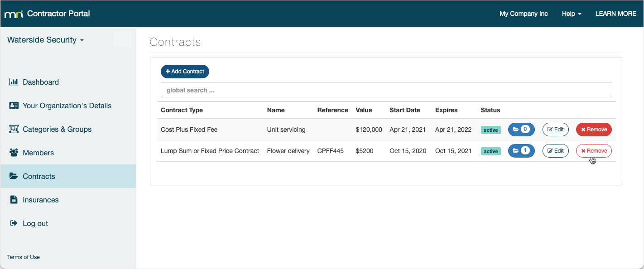Click the global search field
Screen dimensions: 644x269
coord(386,90)
